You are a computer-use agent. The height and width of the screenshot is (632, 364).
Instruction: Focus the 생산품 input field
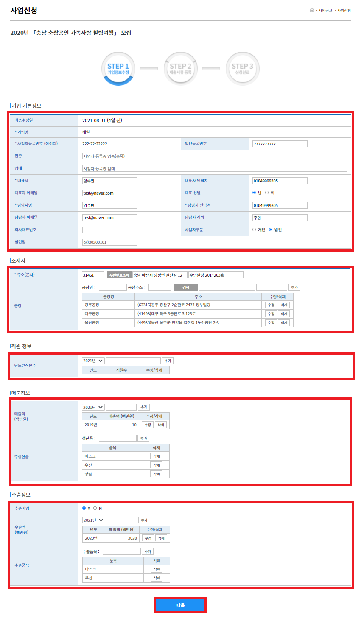(x=118, y=438)
